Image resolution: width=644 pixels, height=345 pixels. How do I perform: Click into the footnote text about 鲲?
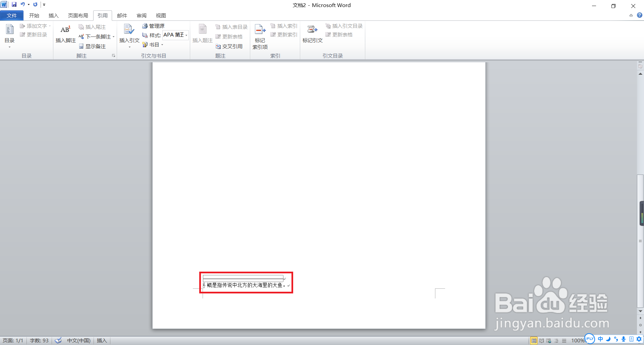pos(246,285)
